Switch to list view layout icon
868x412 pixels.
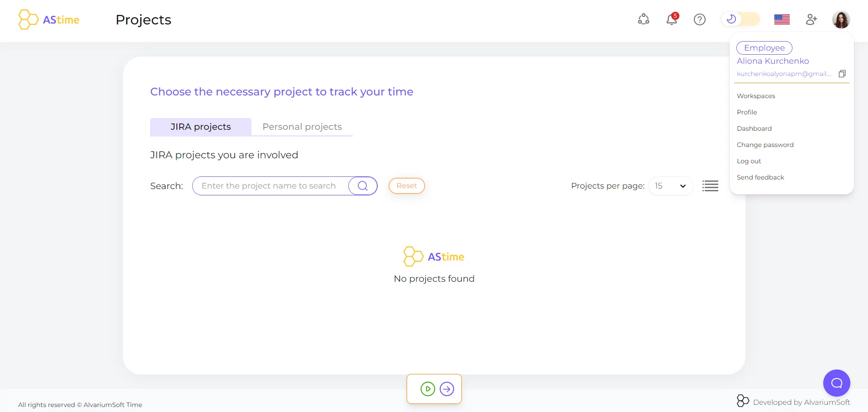[x=710, y=186]
